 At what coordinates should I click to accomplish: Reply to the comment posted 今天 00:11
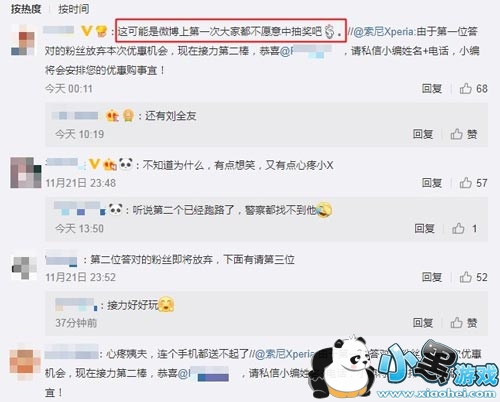click(x=432, y=89)
